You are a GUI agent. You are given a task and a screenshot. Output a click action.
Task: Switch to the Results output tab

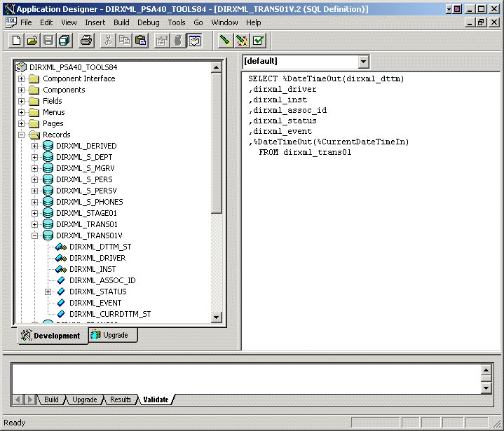tap(120, 399)
